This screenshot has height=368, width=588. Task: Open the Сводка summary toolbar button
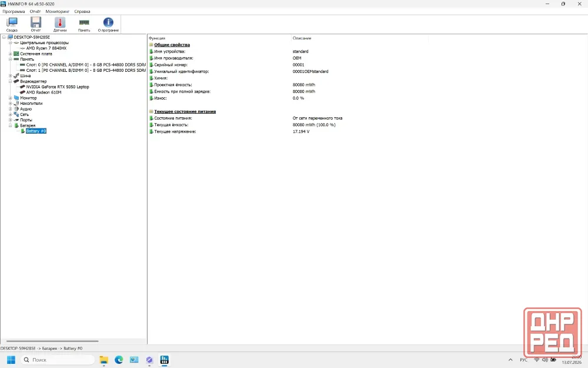pyautogui.click(x=12, y=24)
